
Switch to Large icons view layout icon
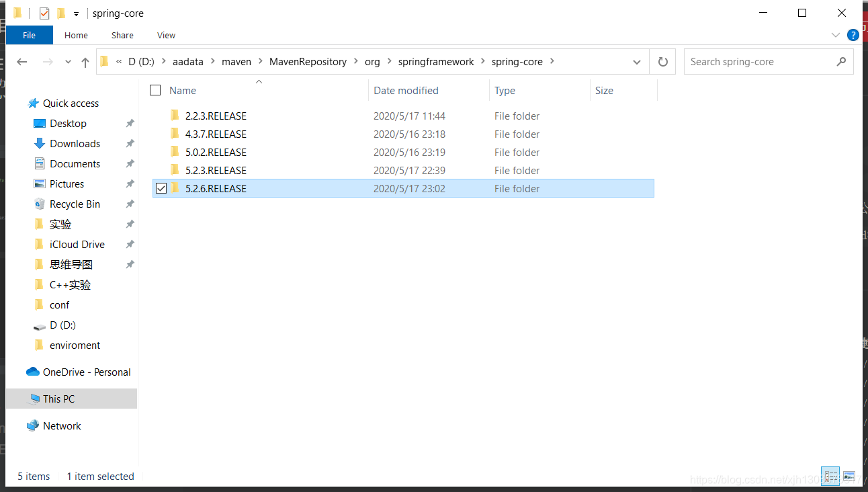pyautogui.click(x=849, y=476)
